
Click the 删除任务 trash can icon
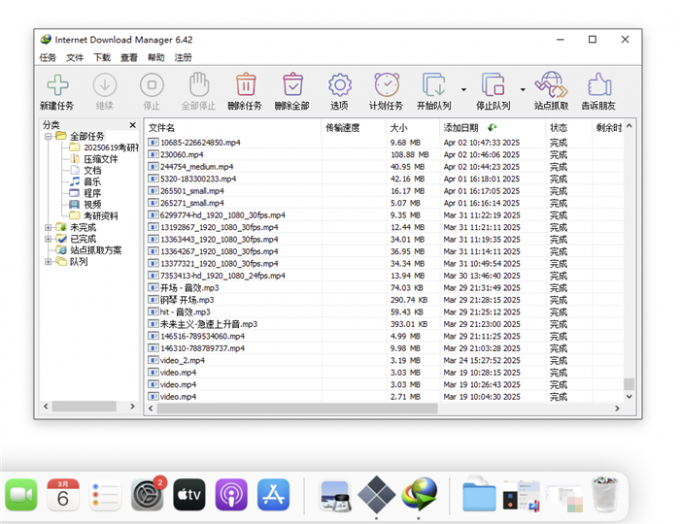(246, 84)
